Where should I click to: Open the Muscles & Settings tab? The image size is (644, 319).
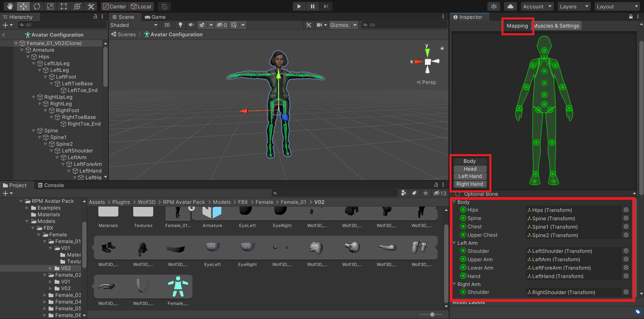pos(557,26)
